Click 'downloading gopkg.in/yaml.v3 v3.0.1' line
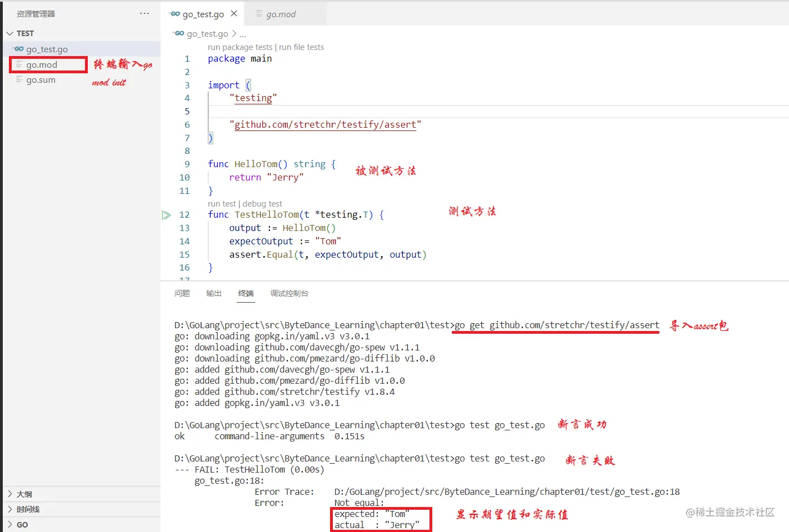Screen dimensions: 789x532 pos(272,337)
